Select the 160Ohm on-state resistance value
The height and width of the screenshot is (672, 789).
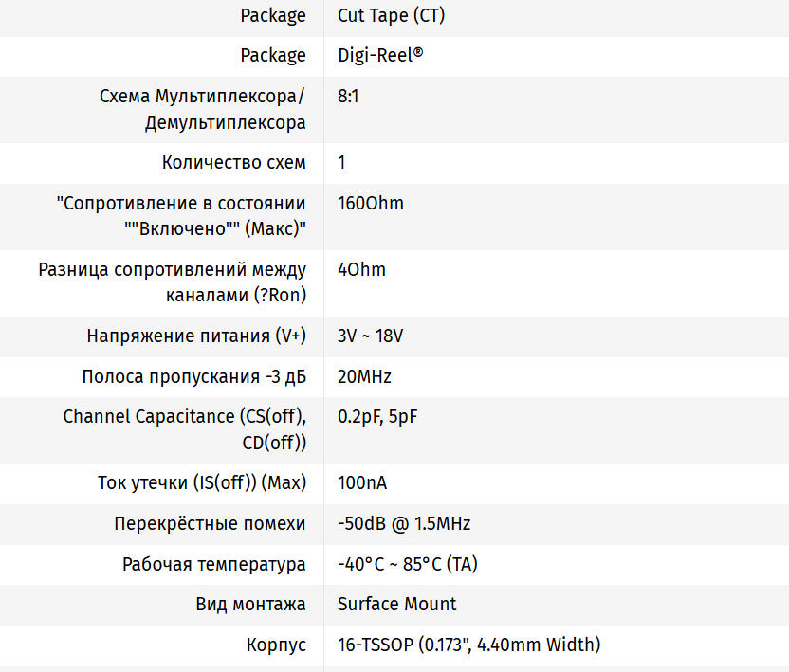[370, 203]
